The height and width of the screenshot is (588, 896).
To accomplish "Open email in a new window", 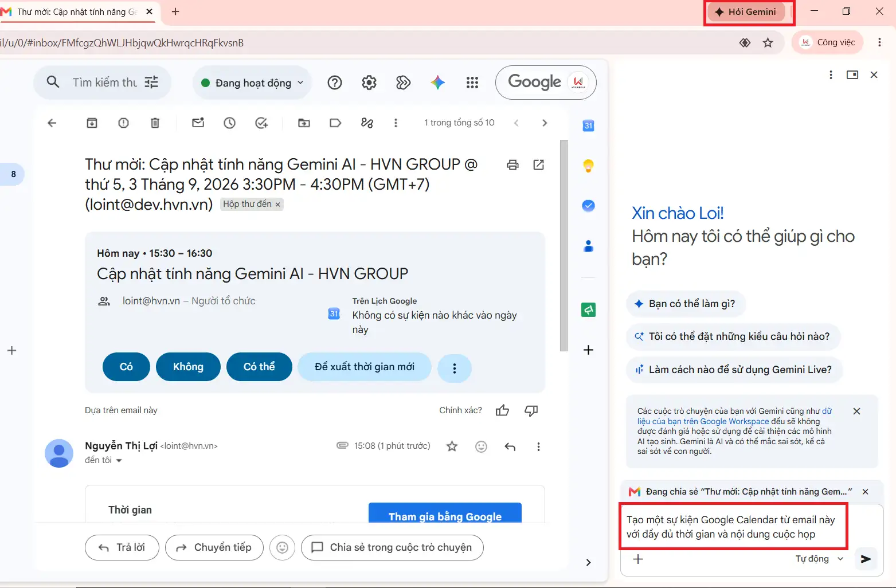I will tap(539, 165).
